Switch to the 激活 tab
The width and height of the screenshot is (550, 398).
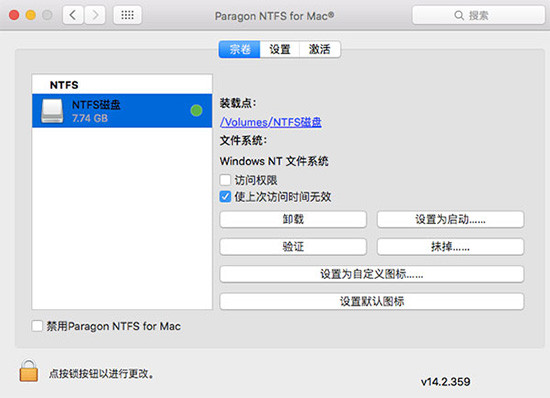tap(320, 49)
